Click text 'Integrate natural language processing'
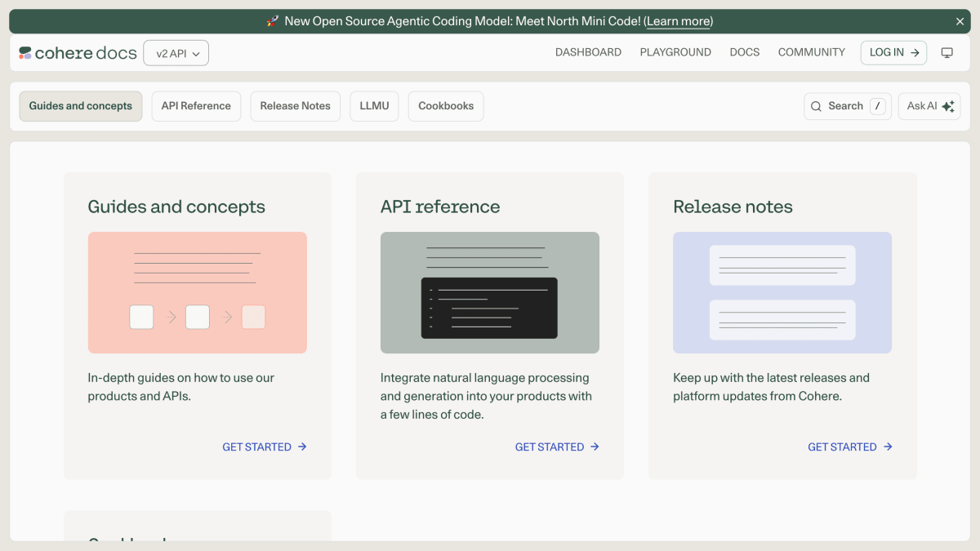 (485, 378)
